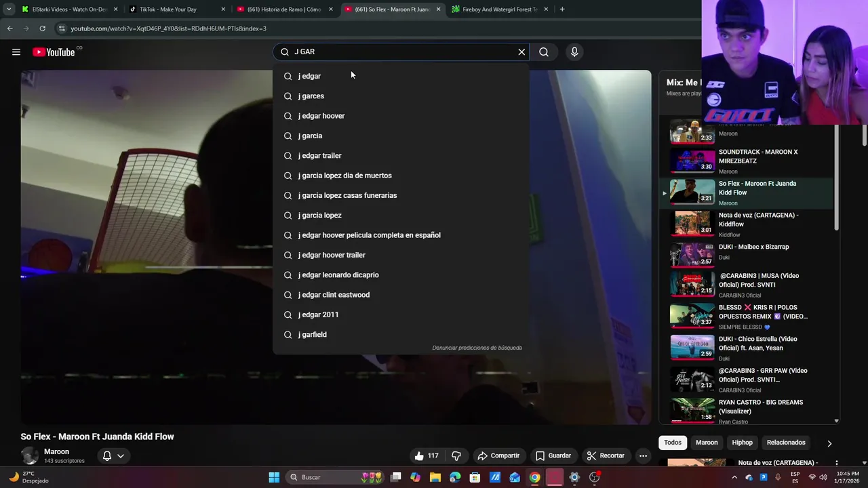
Task: Click the Compartir button
Action: click(x=498, y=455)
